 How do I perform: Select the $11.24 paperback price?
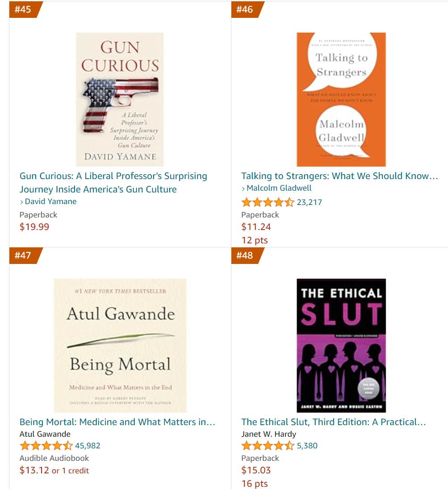(x=256, y=227)
